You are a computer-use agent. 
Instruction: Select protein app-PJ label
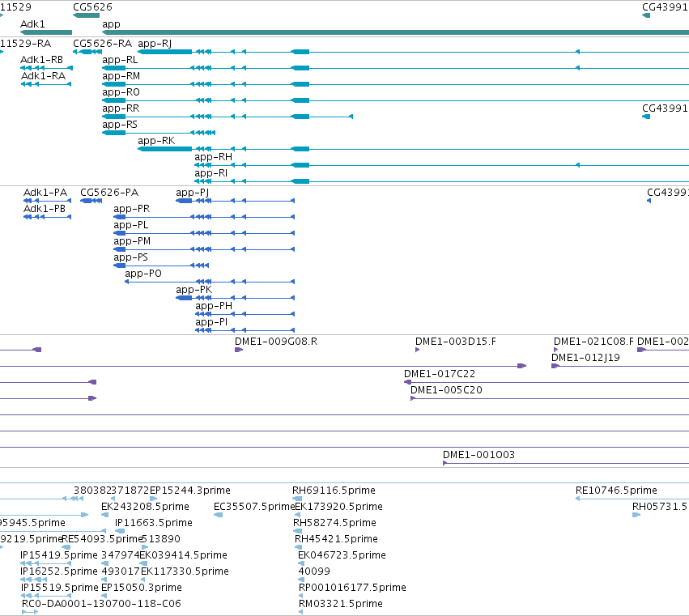tap(193, 193)
